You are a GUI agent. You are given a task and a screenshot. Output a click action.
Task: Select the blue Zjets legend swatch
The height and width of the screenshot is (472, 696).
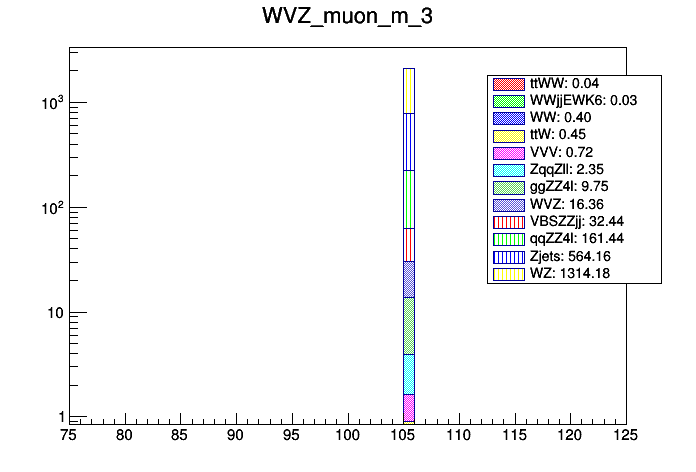click(x=508, y=257)
